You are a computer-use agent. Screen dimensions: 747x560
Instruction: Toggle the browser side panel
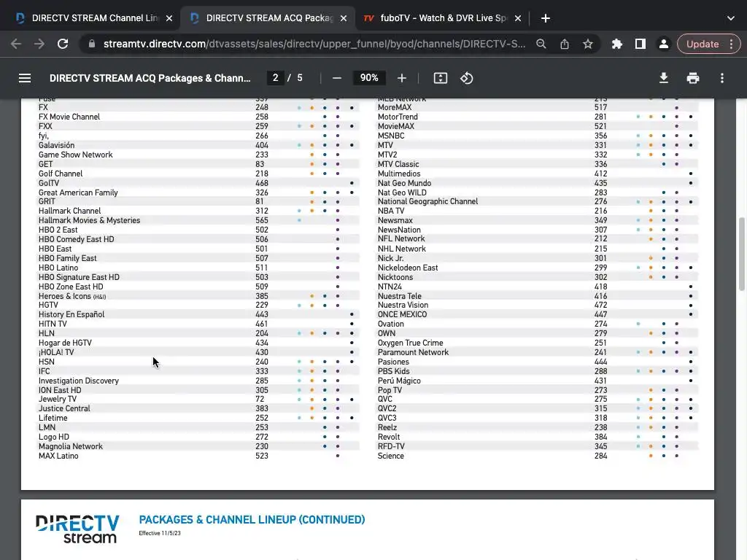[640, 44]
